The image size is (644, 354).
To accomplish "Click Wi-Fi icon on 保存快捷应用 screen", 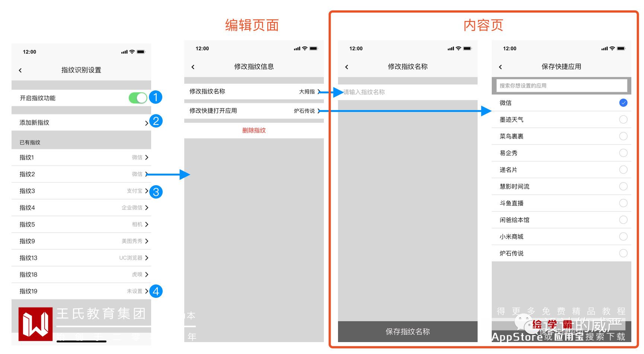I will [x=612, y=48].
